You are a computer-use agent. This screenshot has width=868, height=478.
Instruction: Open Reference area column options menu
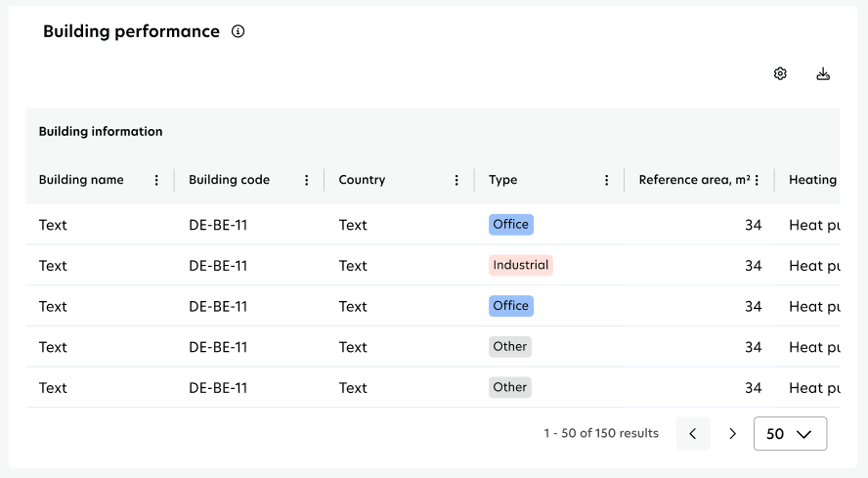coord(757,180)
